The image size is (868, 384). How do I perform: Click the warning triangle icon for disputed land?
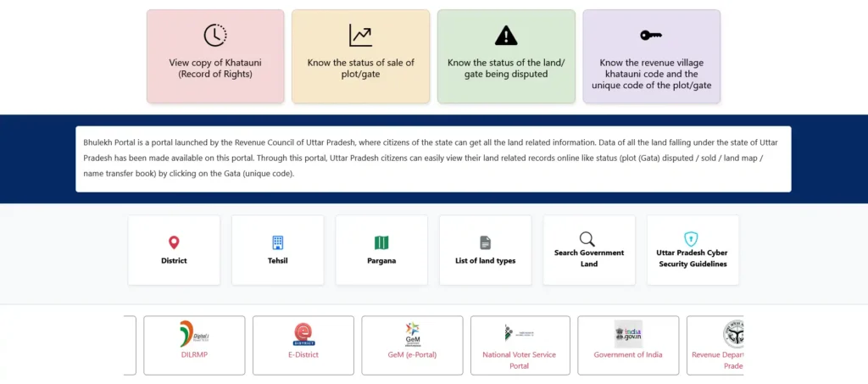click(506, 36)
